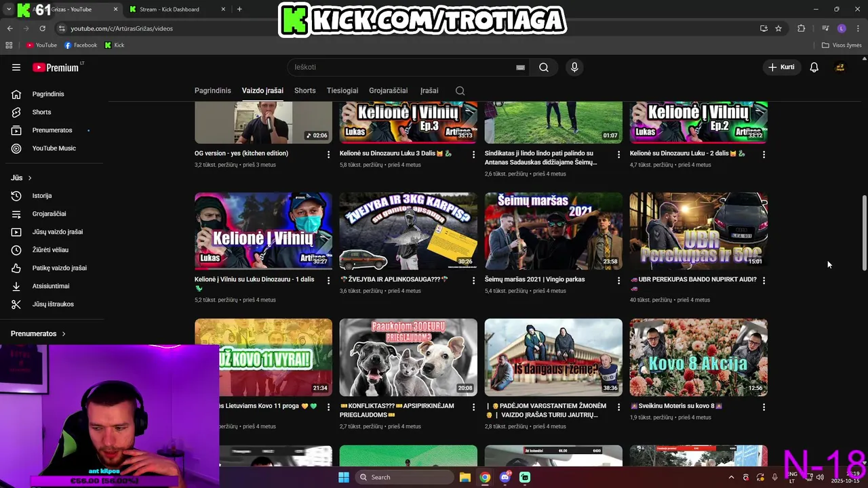Open Windows Start menu
Screen dimensions: 868x488
[x=344, y=477]
